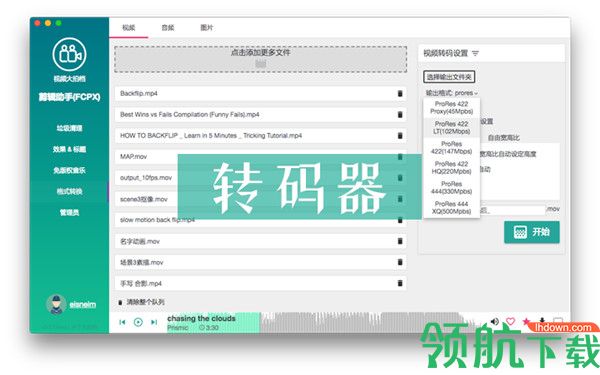Click 清除整个队列 to clear the queue
The width and height of the screenshot is (600, 375).
tap(142, 302)
